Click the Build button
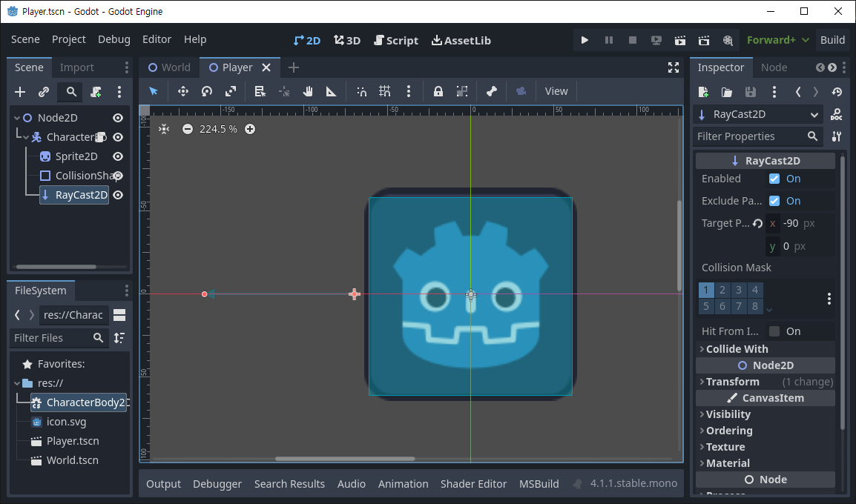The width and height of the screenshot is (856, 504). pos(832,40)
